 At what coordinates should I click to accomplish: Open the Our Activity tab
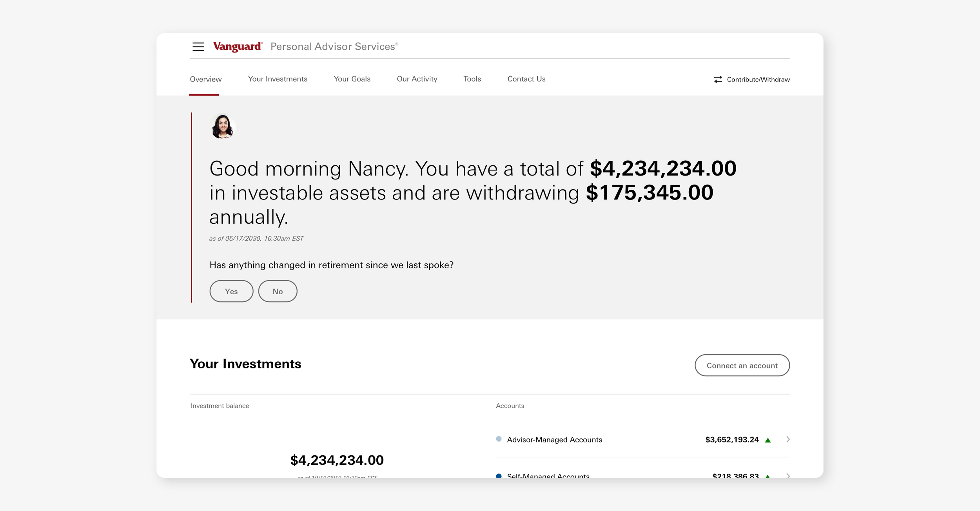417,79
